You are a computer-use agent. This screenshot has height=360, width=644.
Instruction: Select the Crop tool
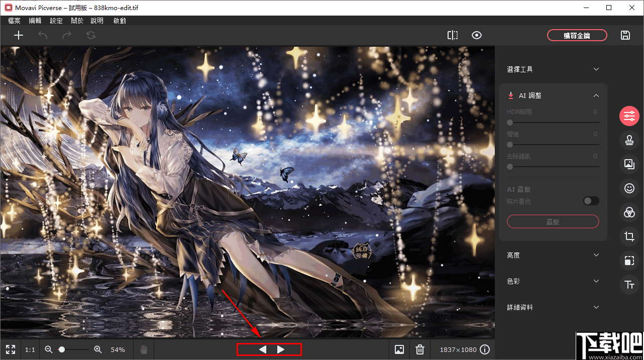629,236
